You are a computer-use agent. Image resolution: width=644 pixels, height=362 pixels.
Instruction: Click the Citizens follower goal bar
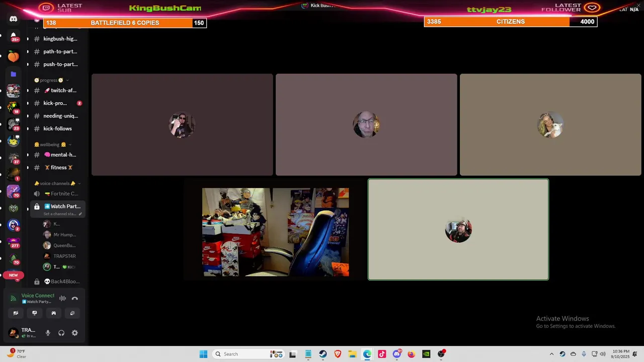[x=511, y=22]
